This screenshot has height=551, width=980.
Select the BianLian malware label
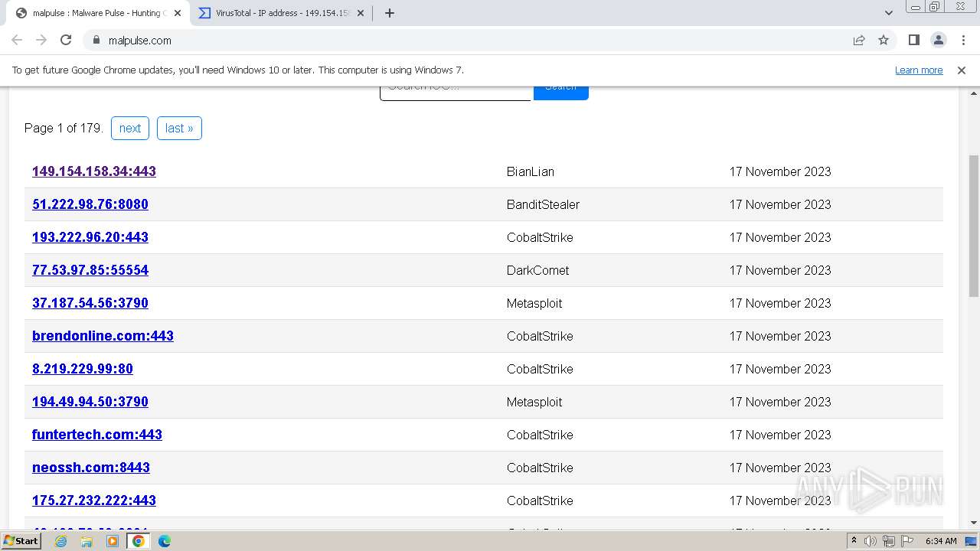click(x=531, y=171)
